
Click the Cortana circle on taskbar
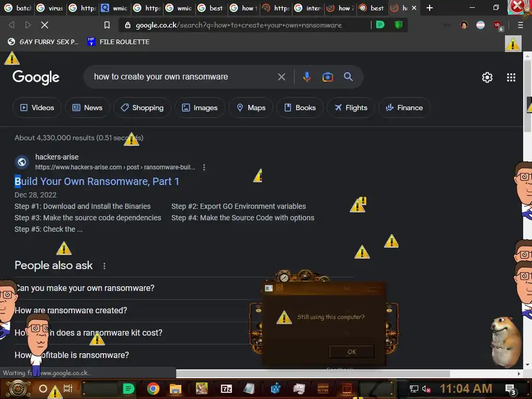[43, 389]
